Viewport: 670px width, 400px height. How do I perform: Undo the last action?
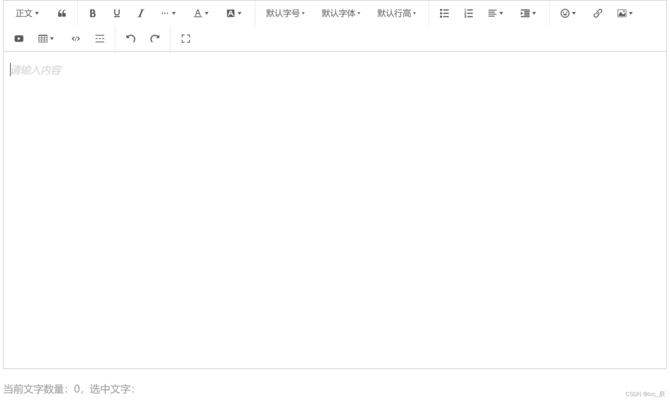(x=131, y=39)
